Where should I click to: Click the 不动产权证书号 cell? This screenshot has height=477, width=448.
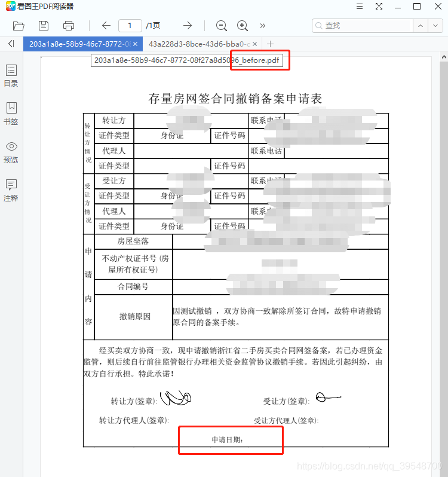click(x=133, y=264)
